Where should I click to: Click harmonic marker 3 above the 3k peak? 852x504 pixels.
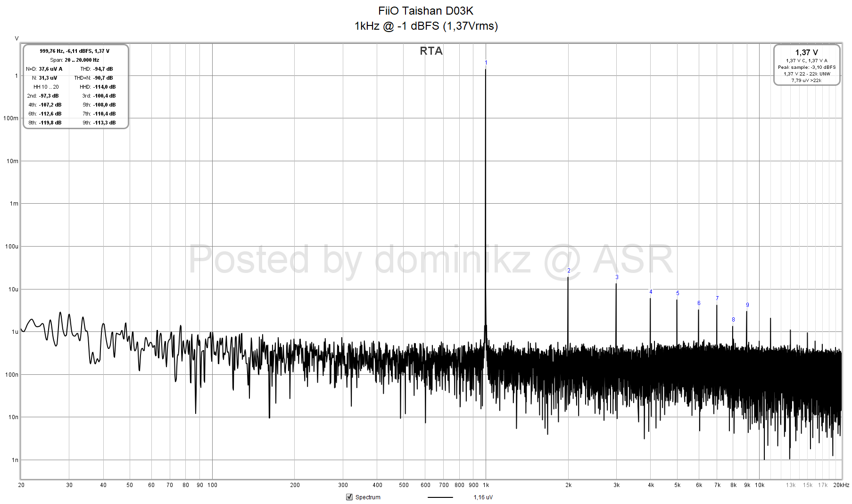pyautogui.click(x=617, y=277)
